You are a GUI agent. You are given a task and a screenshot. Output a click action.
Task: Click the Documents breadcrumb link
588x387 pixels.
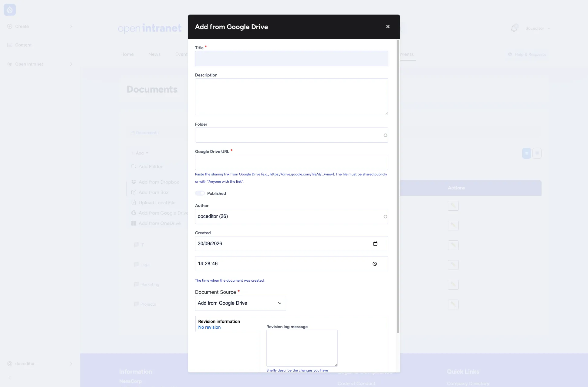click(x=145, y=133)
